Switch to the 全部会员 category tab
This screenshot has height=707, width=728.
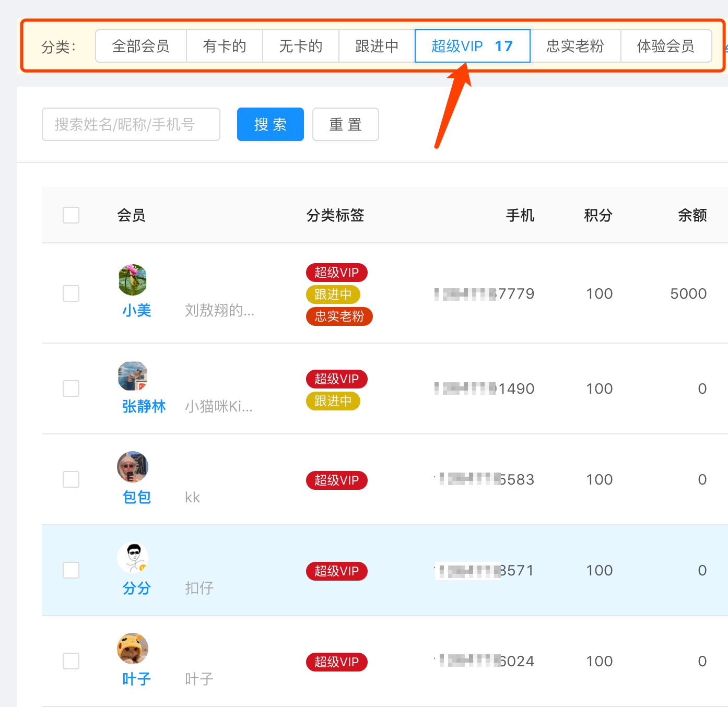tap(141, 46)
